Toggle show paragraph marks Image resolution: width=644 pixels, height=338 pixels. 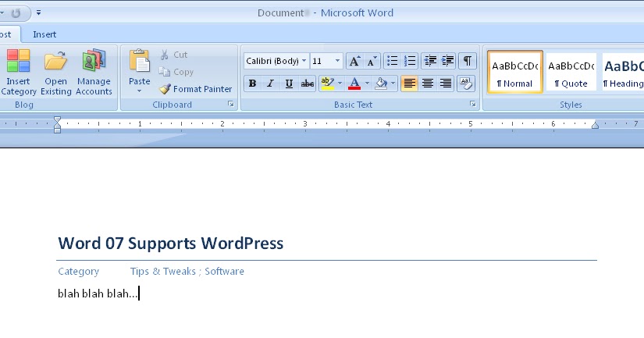pyautogui.click(x=468, y=61)
